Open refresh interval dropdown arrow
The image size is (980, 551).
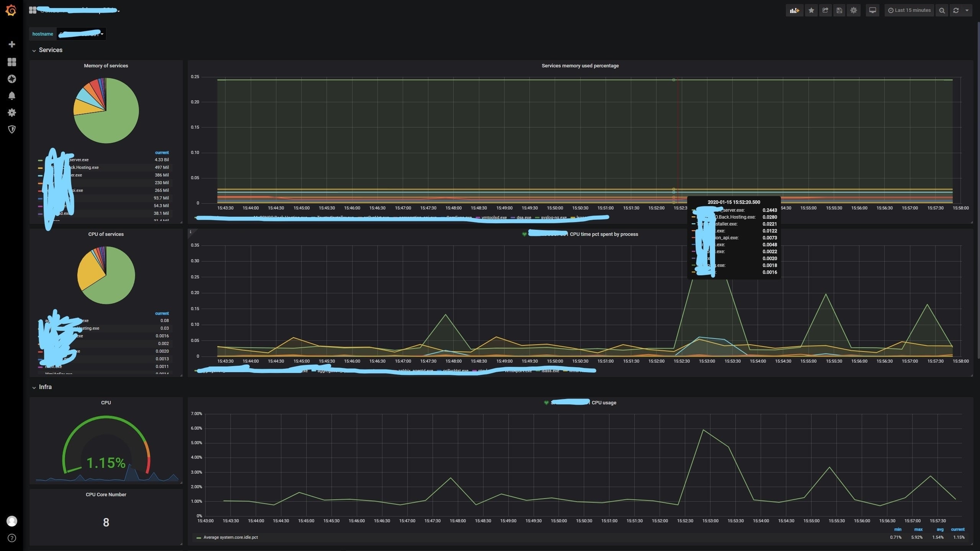pyautogui.click(x=967, y=10)
